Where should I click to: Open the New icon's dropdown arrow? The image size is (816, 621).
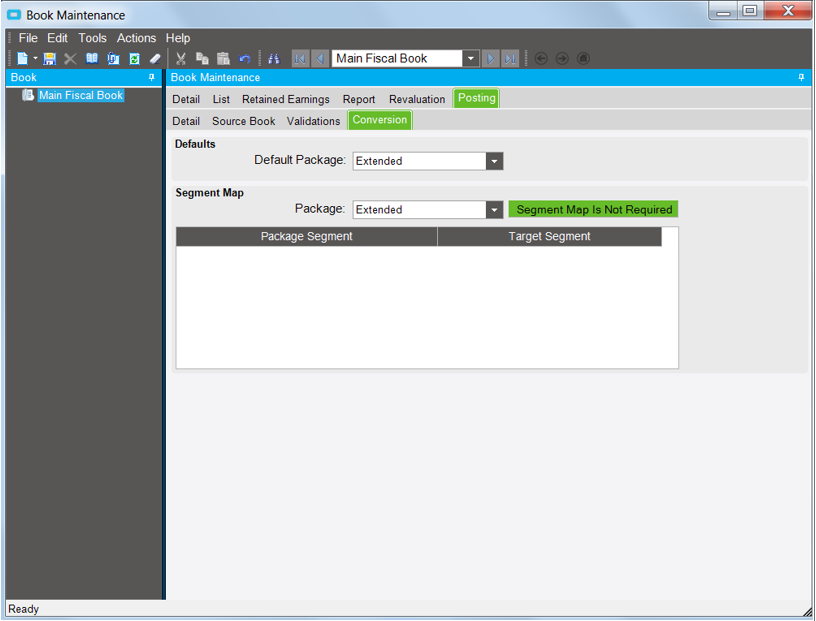click(35, 58)
